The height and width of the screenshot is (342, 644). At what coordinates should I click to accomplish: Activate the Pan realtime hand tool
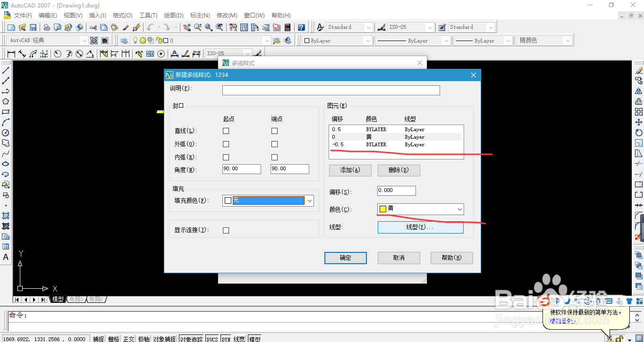coord(187,27)
